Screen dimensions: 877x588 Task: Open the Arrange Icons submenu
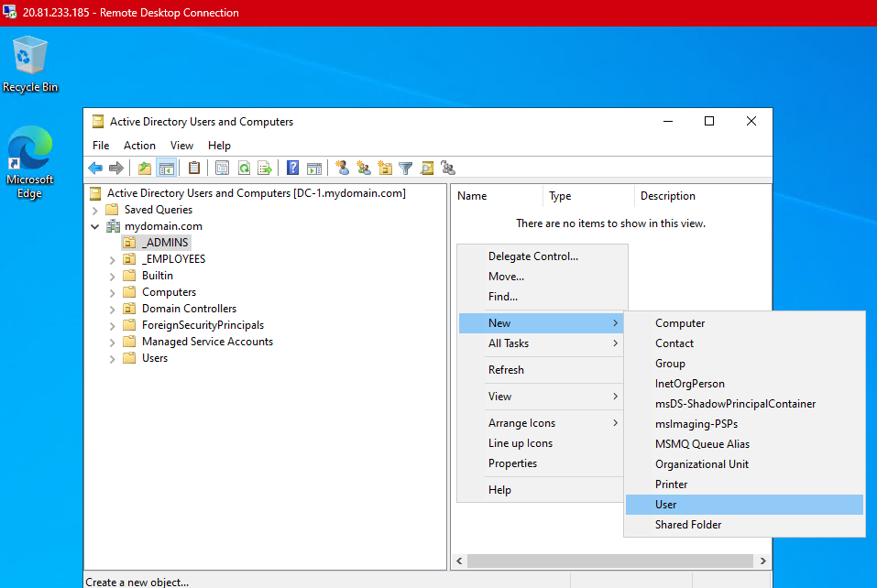pos(541,423)
